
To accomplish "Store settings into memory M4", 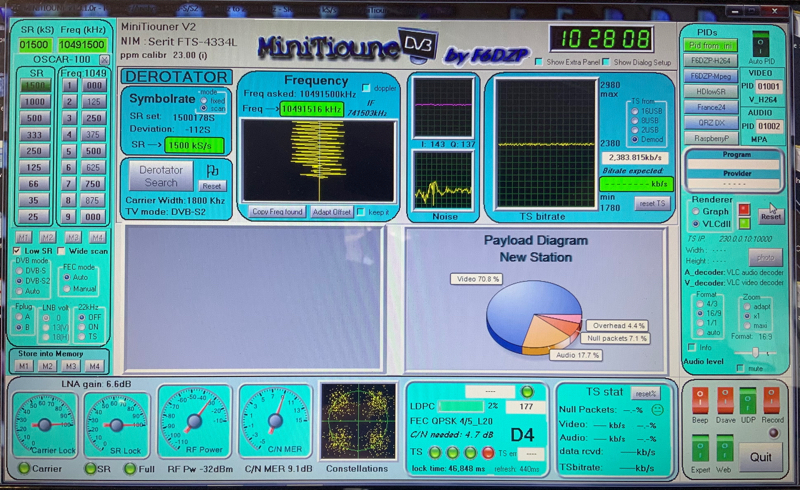I will 94,366.
